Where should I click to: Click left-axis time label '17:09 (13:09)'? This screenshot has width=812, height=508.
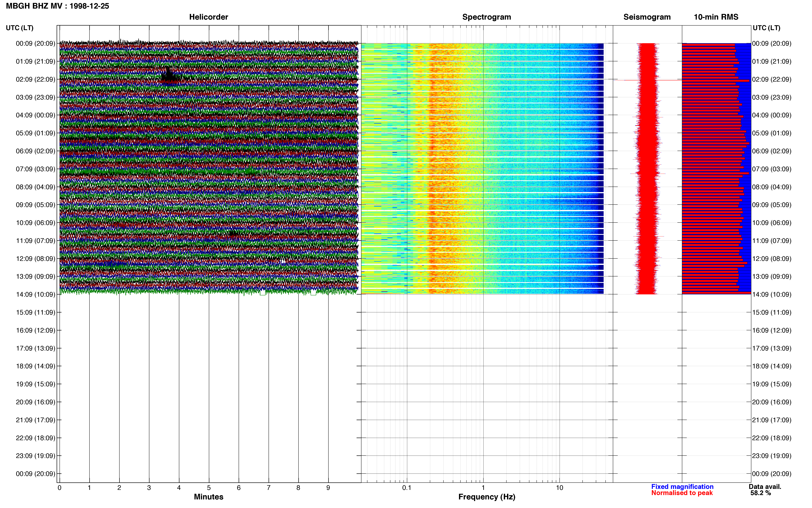coord(36,348)
